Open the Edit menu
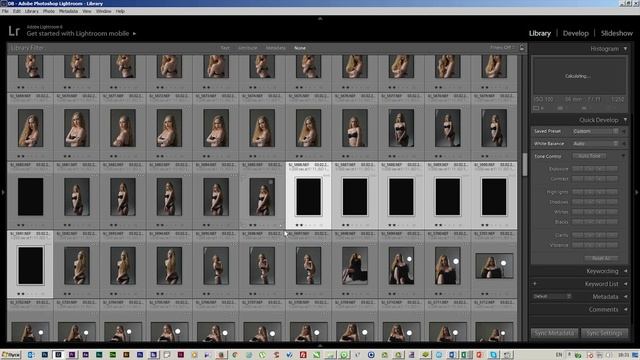The height and width of the screenshot is (360, 640). [17, 11]
